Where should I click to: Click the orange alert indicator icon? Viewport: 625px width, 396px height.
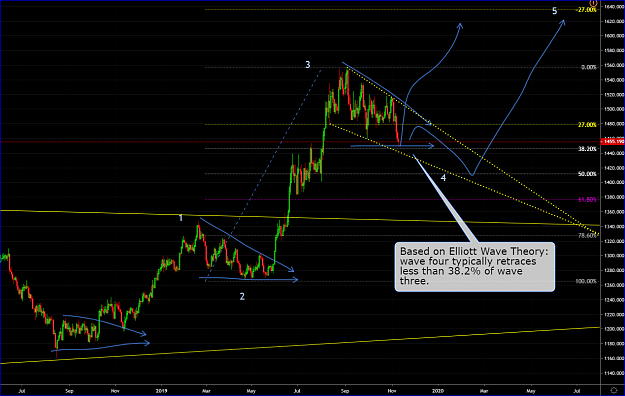[x=593, y=3]
